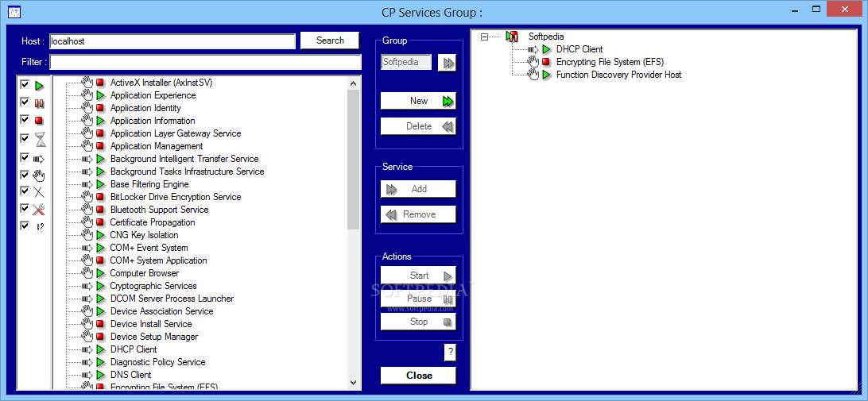The image size is (868, 401).
Task: Collapse the Softpedia group tree node
Action: [x=484, y=37]
